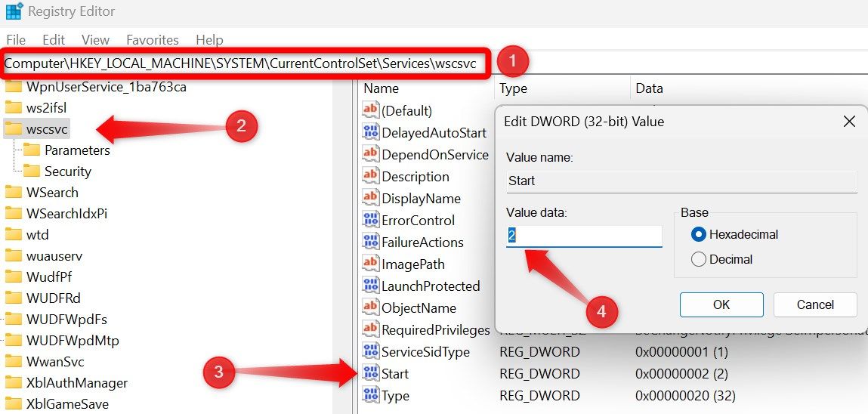Click the DependOnService string icon
This screenshot has height=414, width=868.
(370, 154)
